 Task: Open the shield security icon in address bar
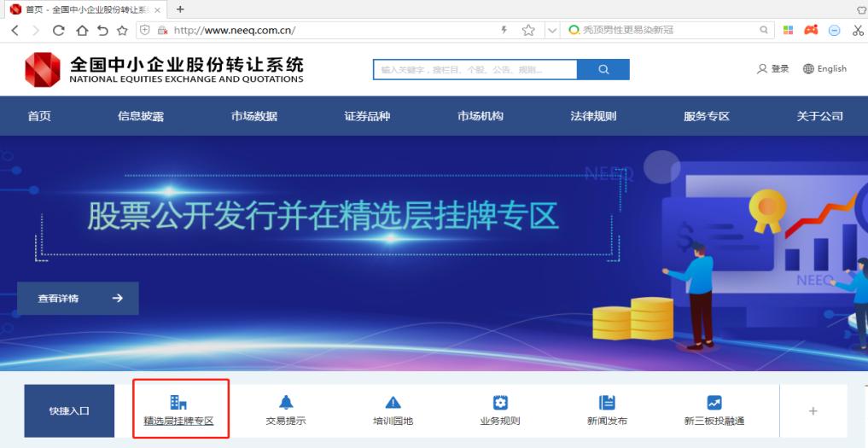(145, 31)
